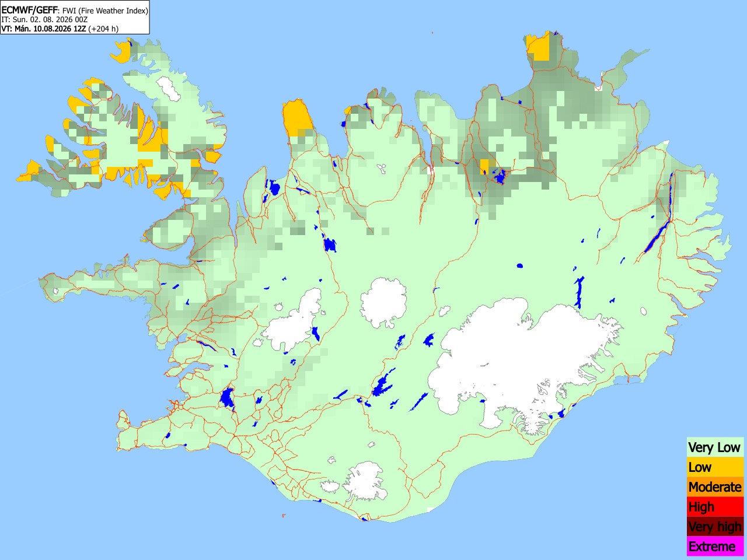Click the large blue lake in the southwest
Image resolution: width=747 pixels, height=560 pixels.
[x=226, y=398]
